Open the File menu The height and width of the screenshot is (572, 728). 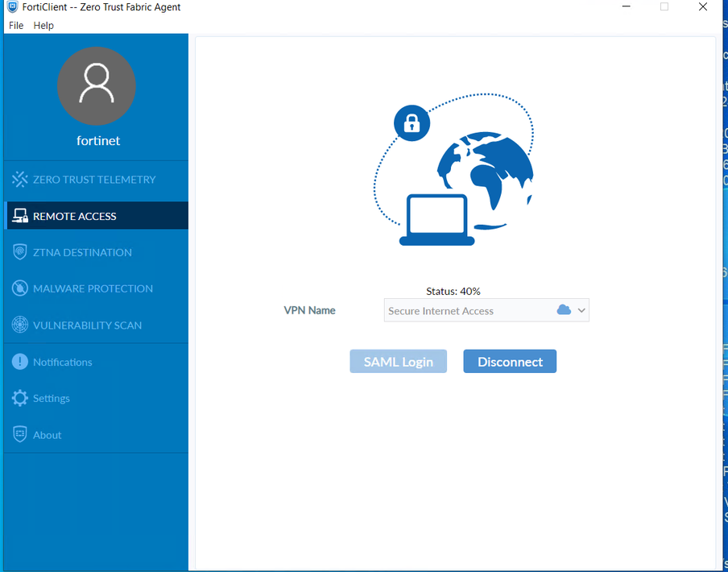[x=16, y=26]
